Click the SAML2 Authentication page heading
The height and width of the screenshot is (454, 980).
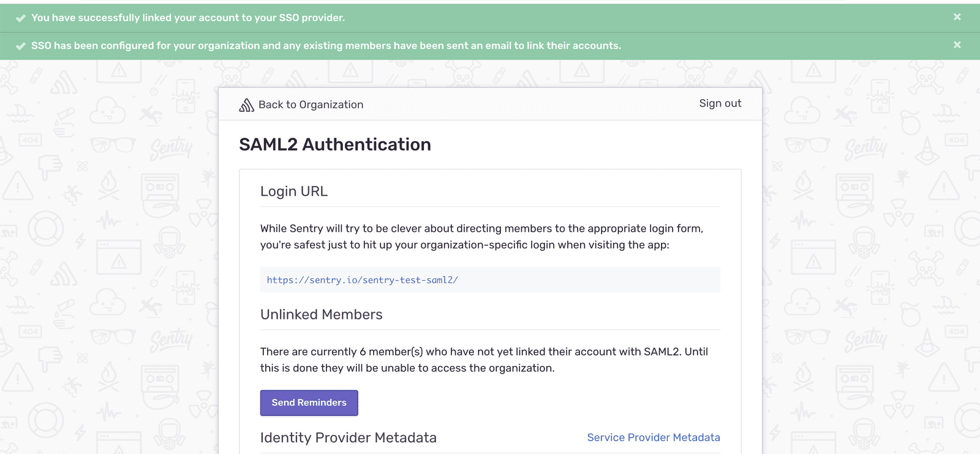334,144
